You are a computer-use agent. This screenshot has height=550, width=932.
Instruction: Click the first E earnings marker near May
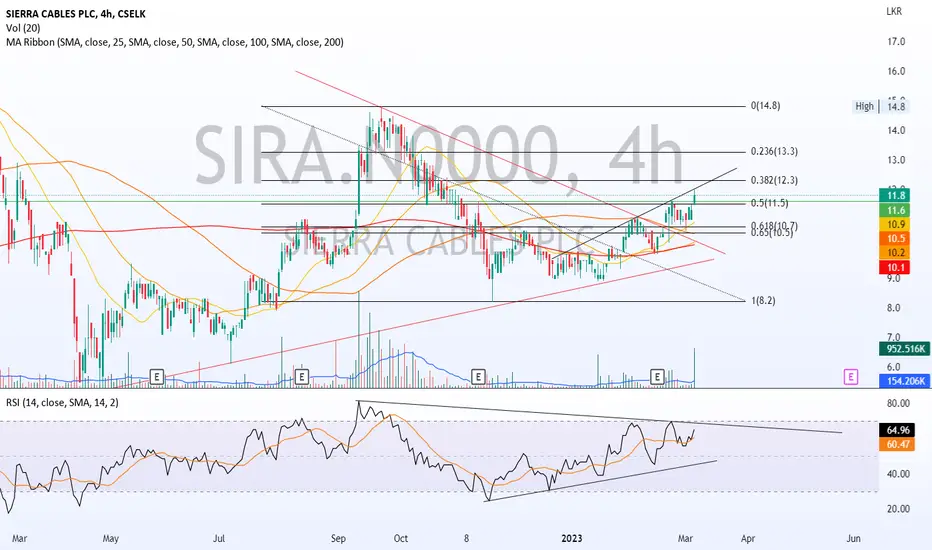click(156, 376)
